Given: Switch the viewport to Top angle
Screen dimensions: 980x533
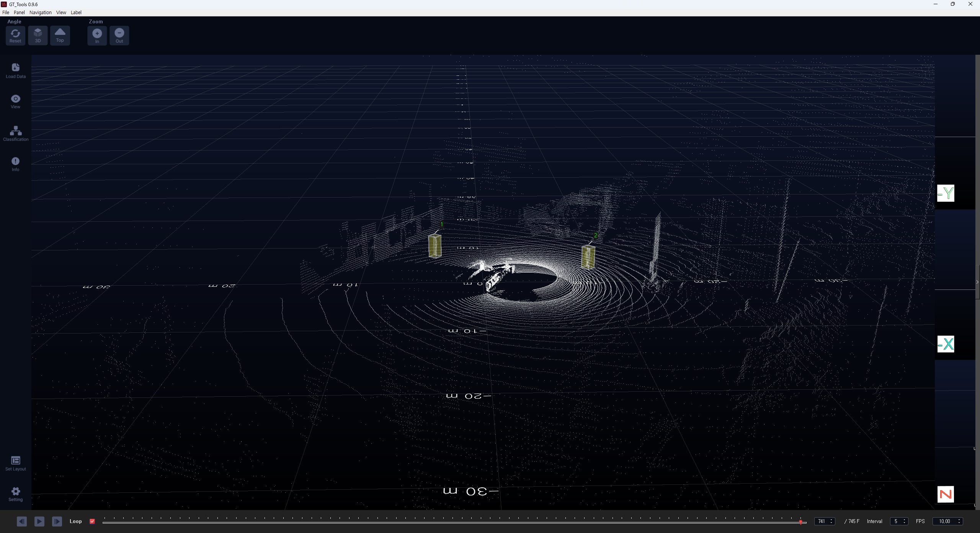Looking at the screenshot, I should 60,35.
